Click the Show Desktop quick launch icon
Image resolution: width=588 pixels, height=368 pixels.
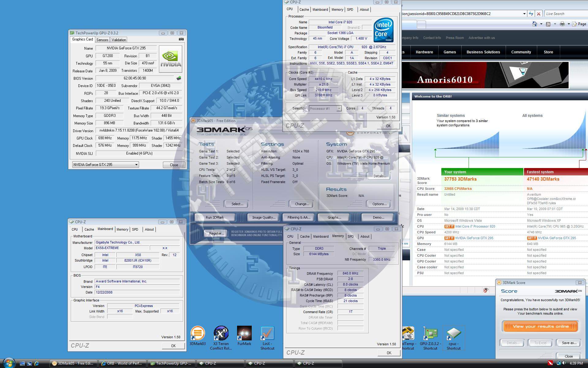click(22, 363)
